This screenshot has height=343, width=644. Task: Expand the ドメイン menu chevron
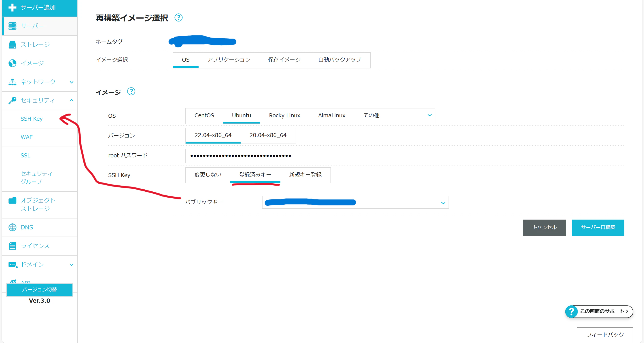tap(72, 265)
